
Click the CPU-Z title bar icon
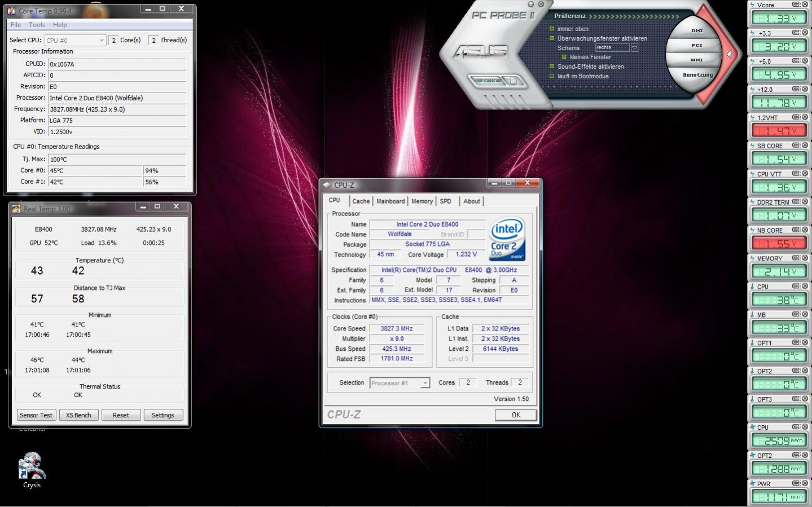pos(327,185)
